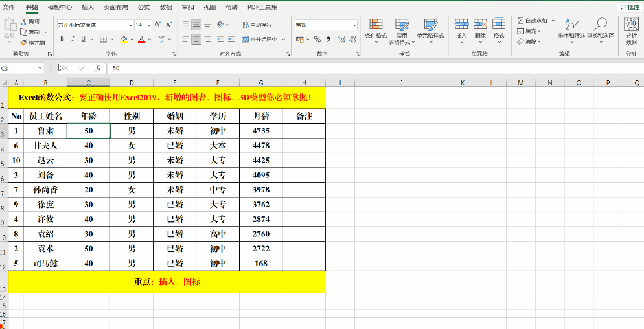Switch to the Formulas (公式) tab

click(x=144, y=7)
